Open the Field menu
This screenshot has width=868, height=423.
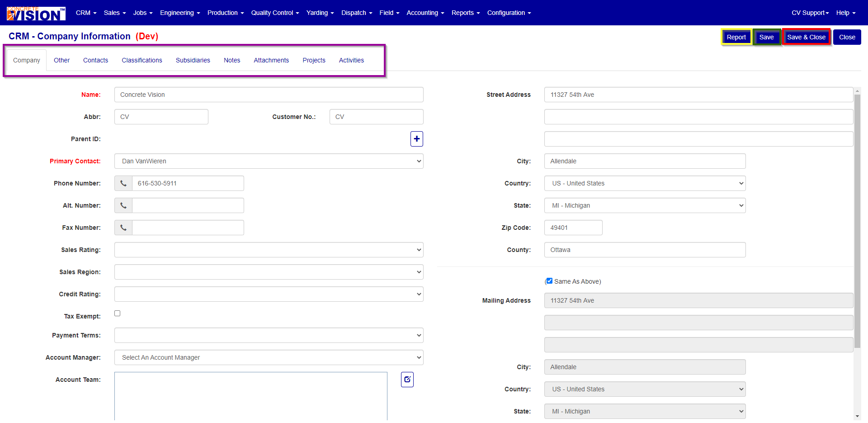pos(389,13)
